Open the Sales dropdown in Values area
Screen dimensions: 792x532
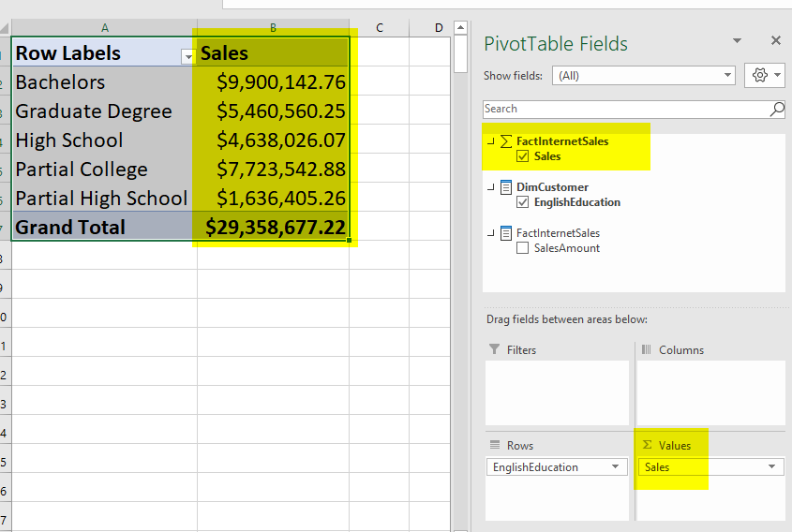(x=771, y=466)
